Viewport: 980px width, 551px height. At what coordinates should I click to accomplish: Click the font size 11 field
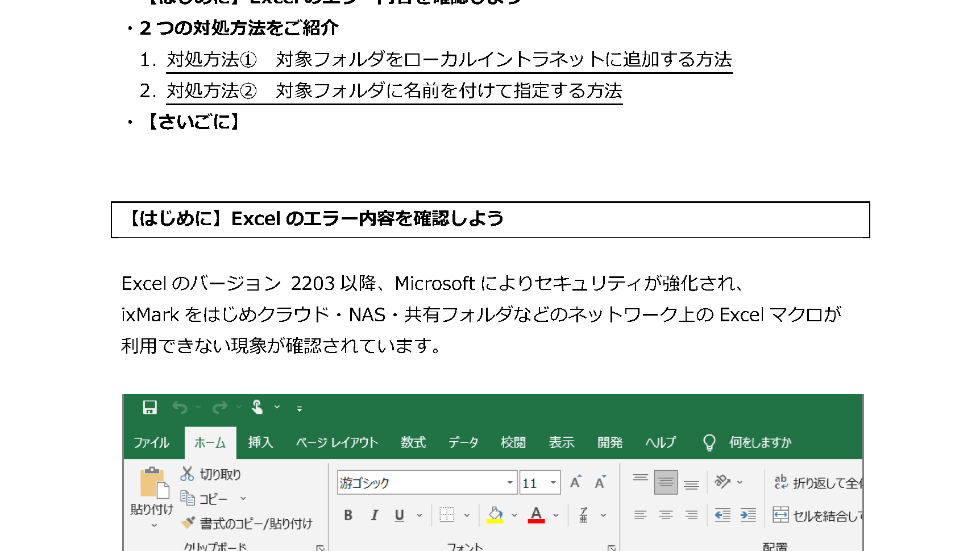[x=533, y=483]
